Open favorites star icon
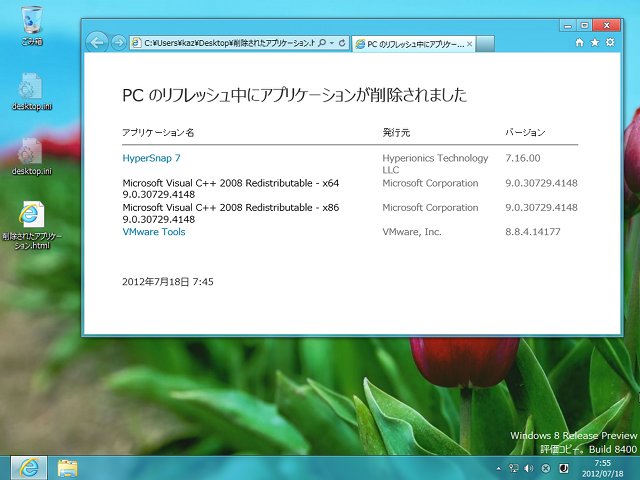This screenshot has width=640, height=480. pos(595,42)
